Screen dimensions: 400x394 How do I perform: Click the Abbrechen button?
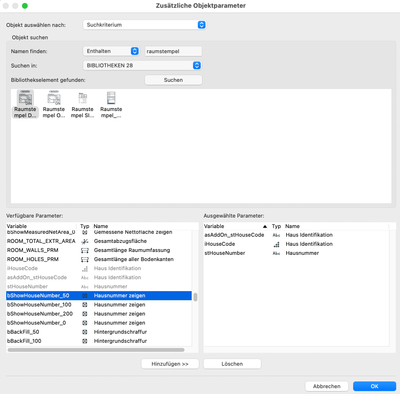[x=327, y=386]
